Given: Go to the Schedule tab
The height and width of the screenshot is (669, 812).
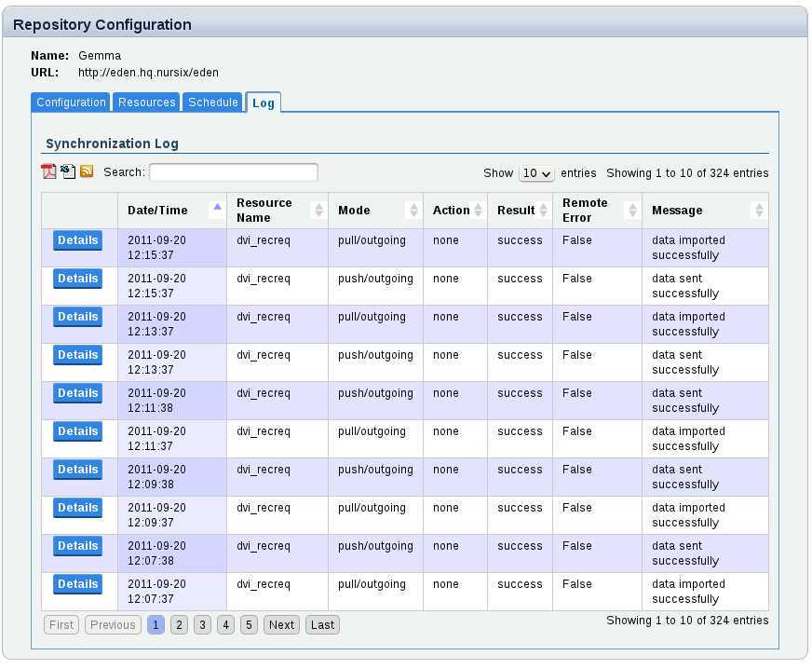Looking at the screenshot, I should [213, 102].
